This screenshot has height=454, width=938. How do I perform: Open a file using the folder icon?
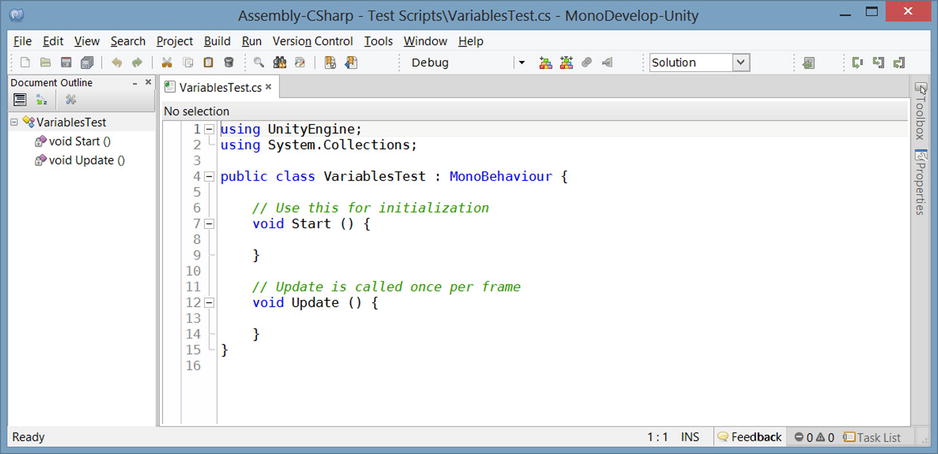(x=45, y=62)
